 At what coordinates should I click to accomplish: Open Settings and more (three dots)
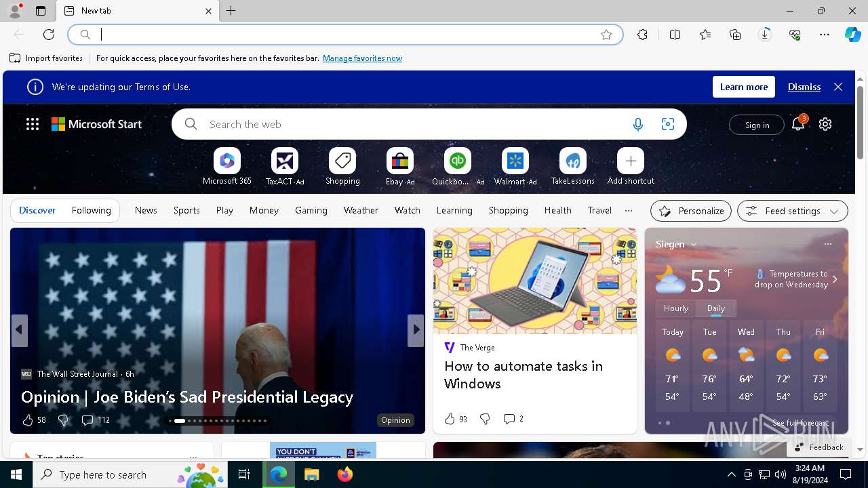coord(825,35)
